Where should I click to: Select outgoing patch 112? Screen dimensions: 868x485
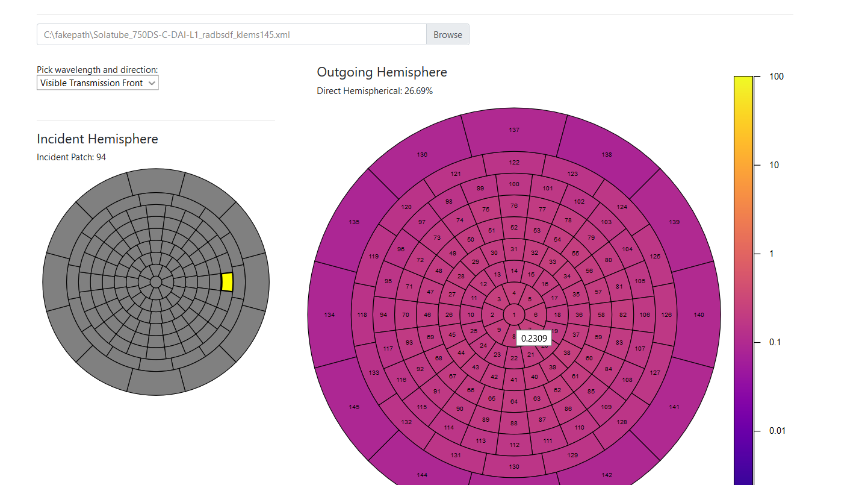(514, 445)
